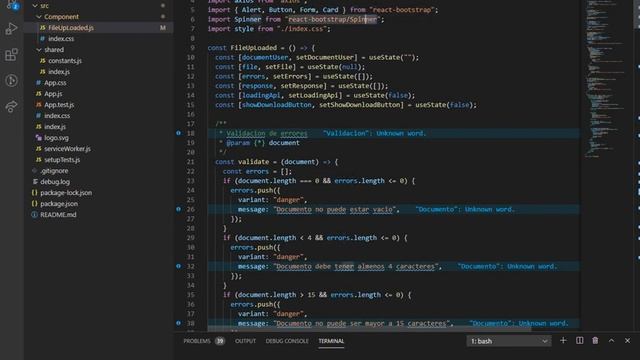Open the timeline clock icon in activity bar
Viewport: 640px width, 360px height.
pos(11,80)
